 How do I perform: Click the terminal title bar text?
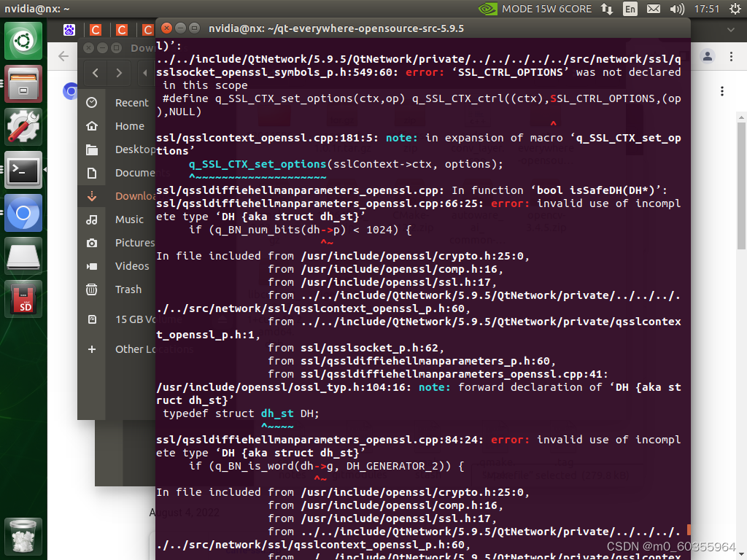336,28
